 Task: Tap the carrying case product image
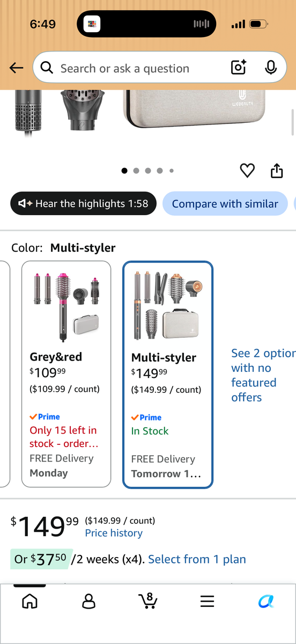[206, 107]
